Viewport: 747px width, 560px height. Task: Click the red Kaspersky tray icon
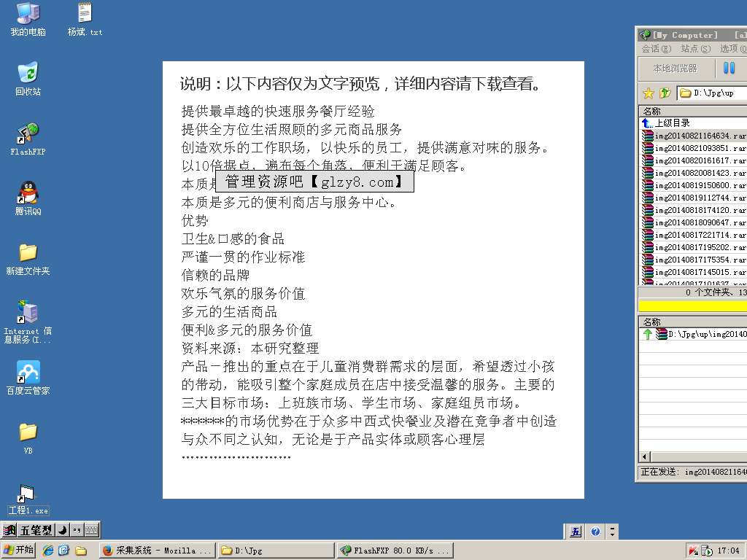pyautogui.click(x=693, y=551)
